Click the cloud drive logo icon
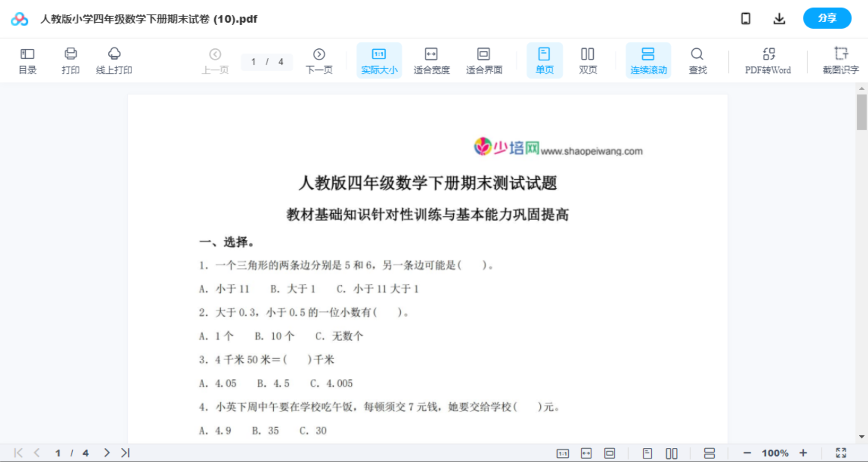This screenshot has width=868, height=462. pos(20,19)
